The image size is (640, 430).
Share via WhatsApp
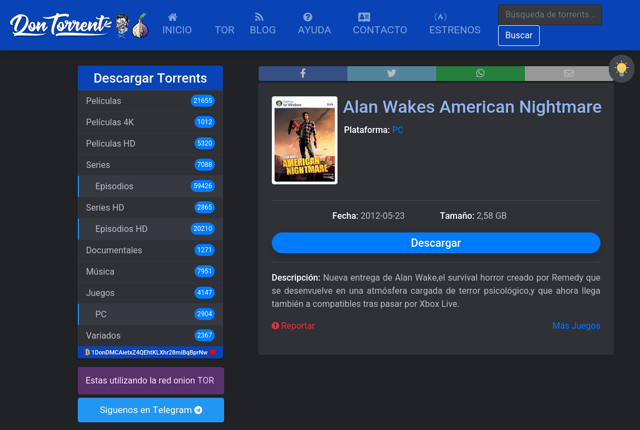click(480, 73)
